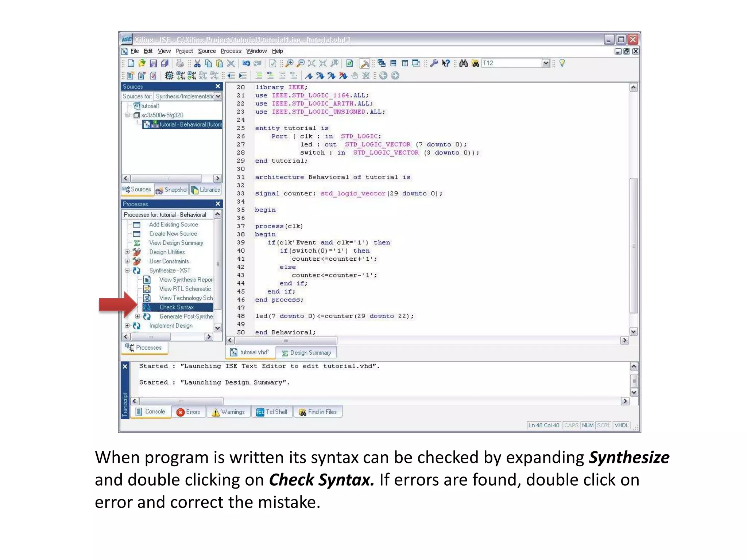
Task: Click the binoculars Find icon
Action: (x=463, y=63)
